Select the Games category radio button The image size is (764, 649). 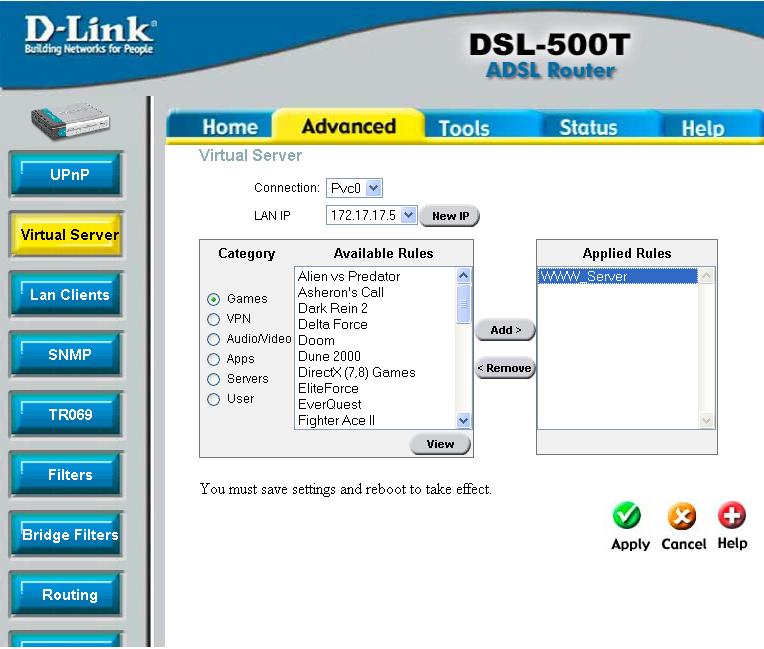tap(213, 299)
